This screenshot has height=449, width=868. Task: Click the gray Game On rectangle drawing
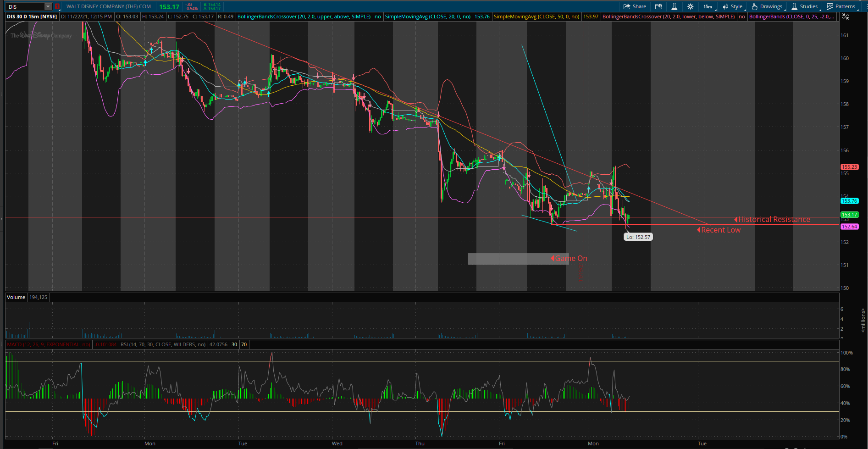(518, 259)
